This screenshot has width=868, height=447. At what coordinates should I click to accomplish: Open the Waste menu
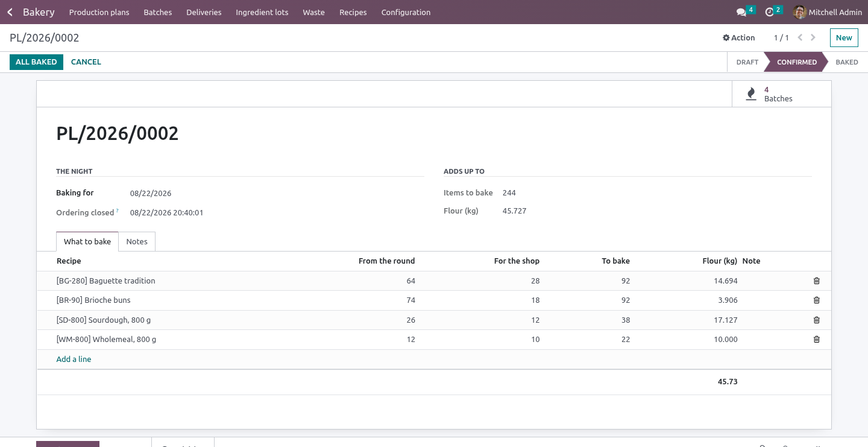tap(313, 12)
